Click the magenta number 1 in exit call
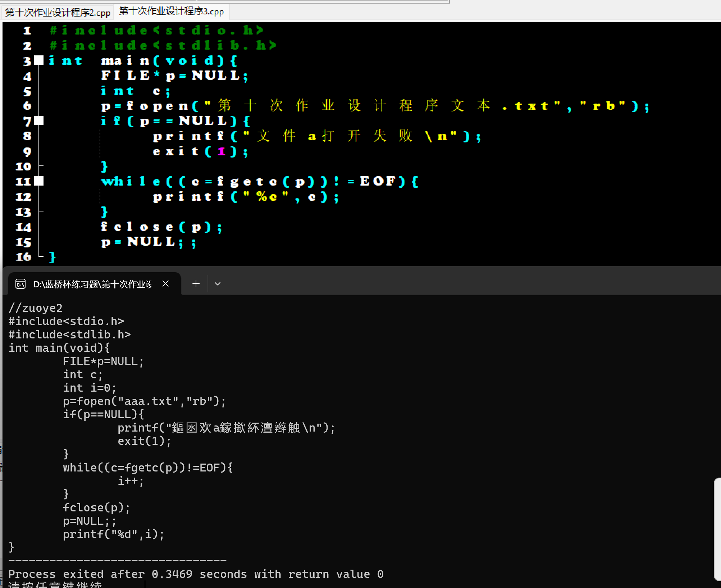Screen dimensions: 721x588 [222, 151]
